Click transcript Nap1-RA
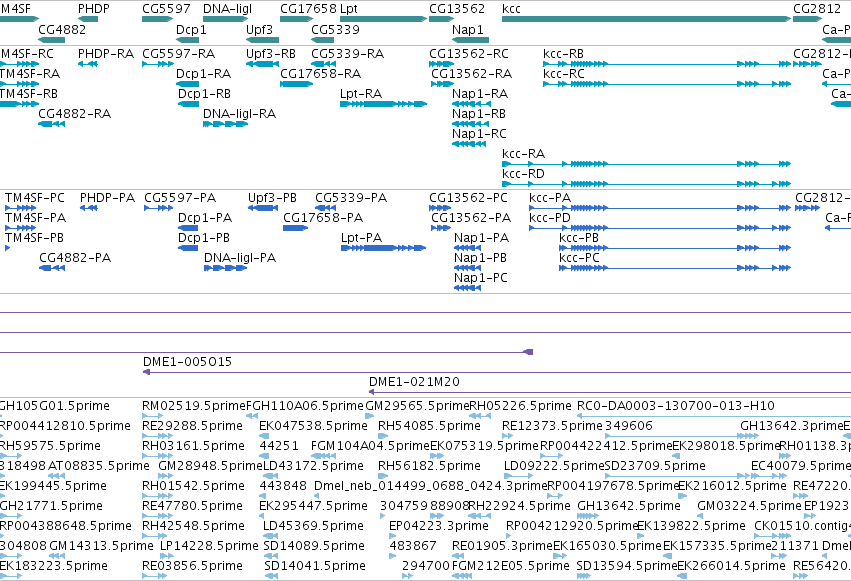Viewport: 851px width, 581px height. coord(472,104)
